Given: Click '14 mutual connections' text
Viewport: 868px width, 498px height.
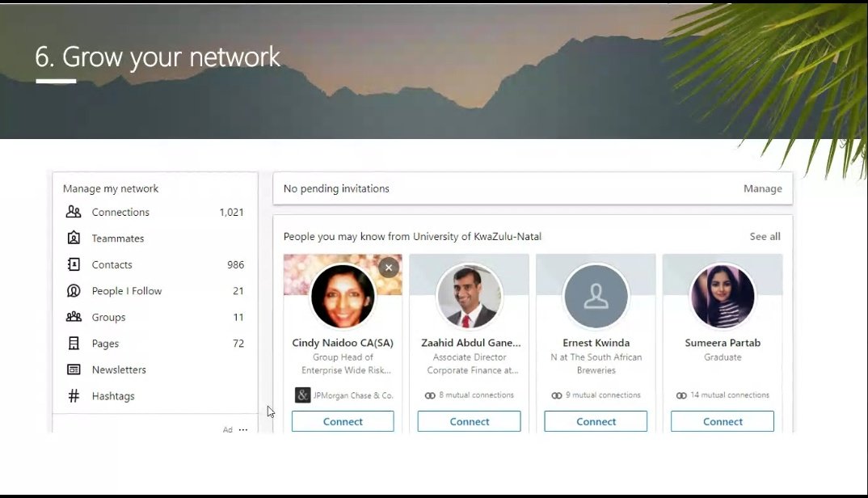Looking at the screenshot, I should pos(730,395).
